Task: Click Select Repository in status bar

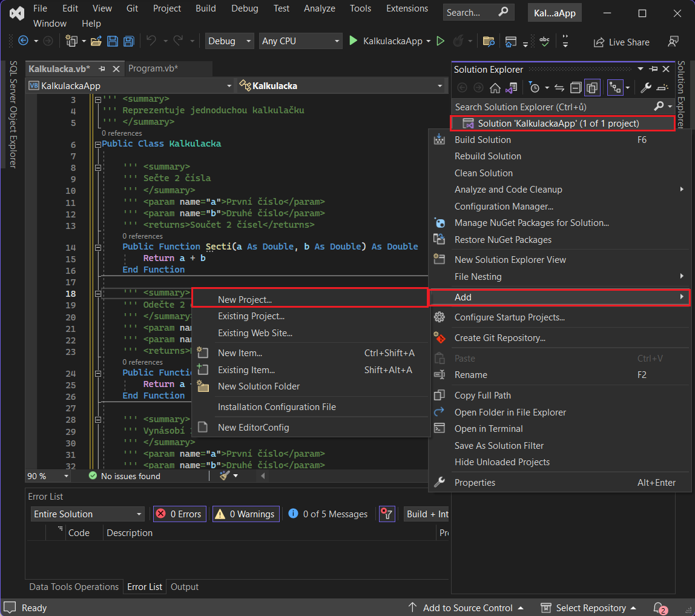Action: coord(590,608)
